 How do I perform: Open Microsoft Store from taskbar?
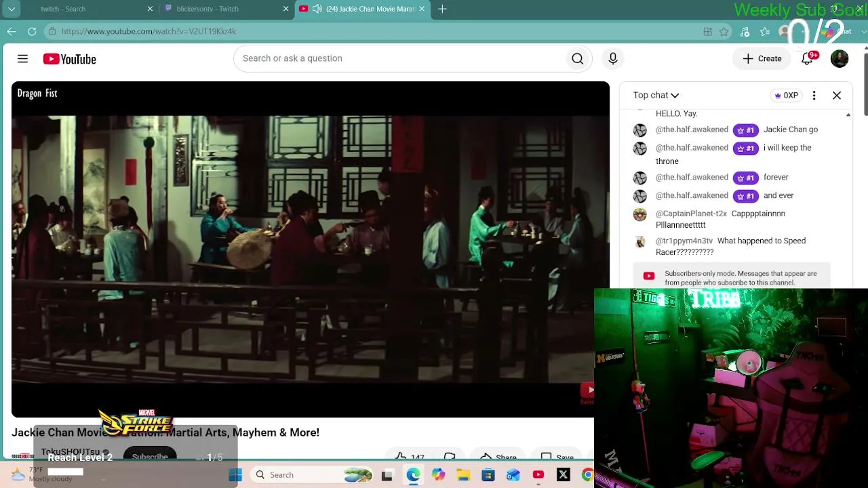pyautogui.click(x=488, y=475)
